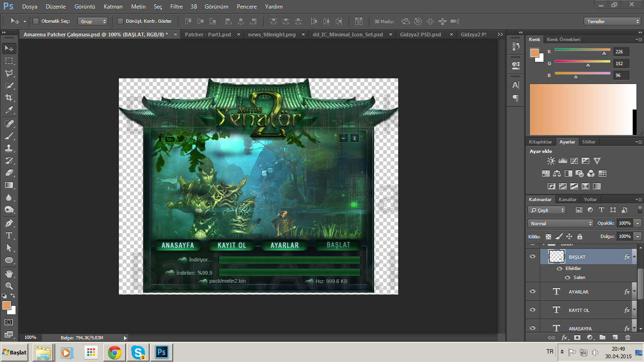Add a Brightness/Contrast adjustment
The image size is (644, 362).
[551, 161]
